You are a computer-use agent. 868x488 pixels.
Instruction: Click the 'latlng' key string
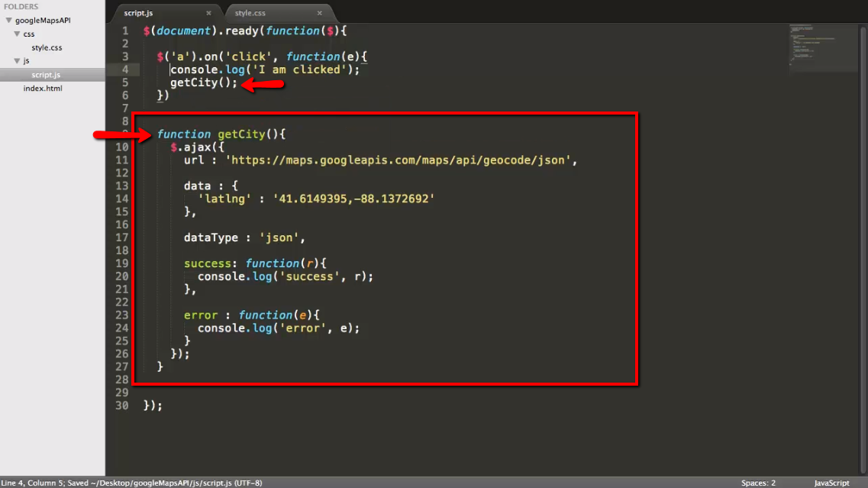tap(224, 199)
